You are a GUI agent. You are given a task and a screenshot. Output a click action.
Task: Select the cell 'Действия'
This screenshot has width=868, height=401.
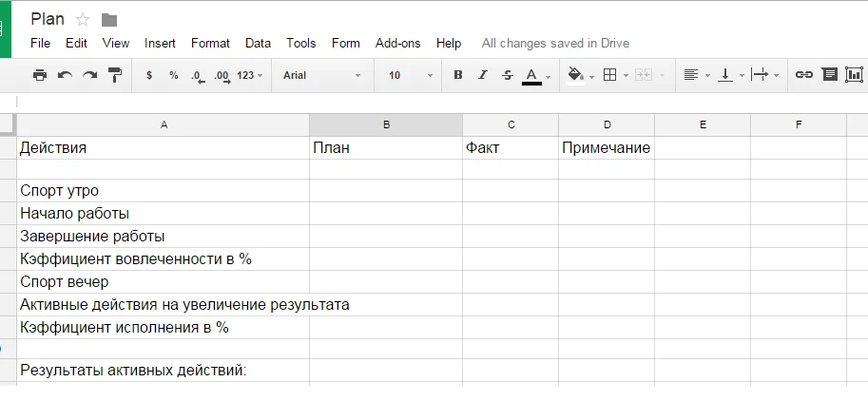pyautogui.click(x=164, y=147)
